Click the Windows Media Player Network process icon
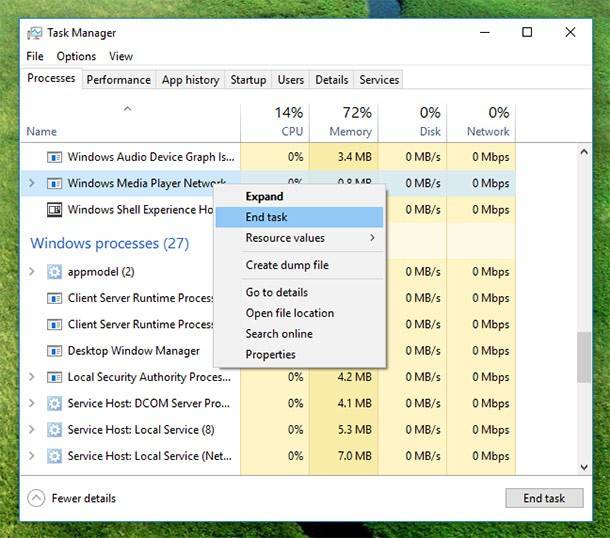Viewport: 610px width, 538px height. [x=54, y=183]
